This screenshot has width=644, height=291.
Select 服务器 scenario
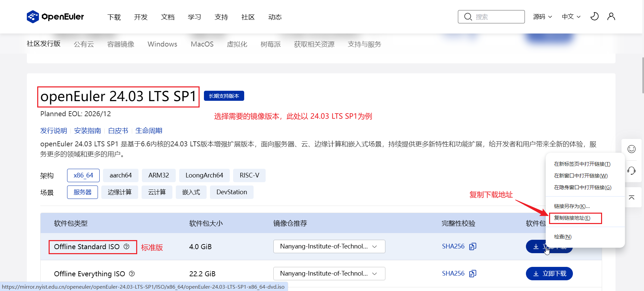click(x=83, y=192)
